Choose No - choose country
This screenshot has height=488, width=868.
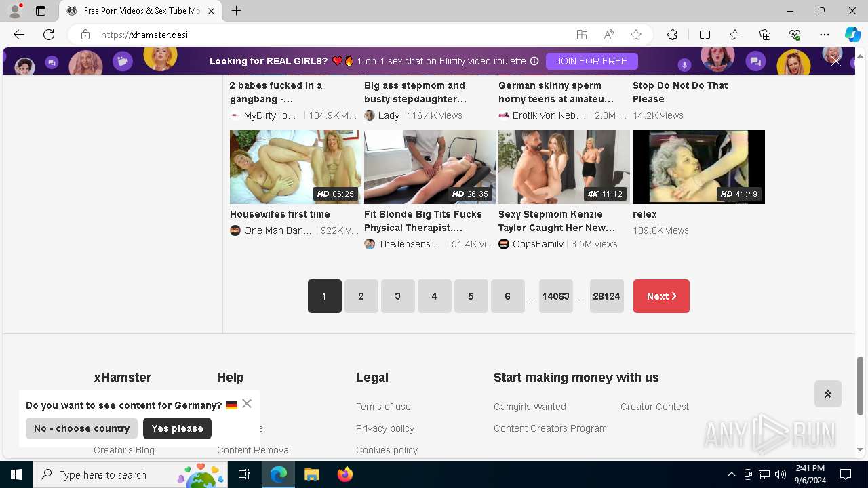pyautogui.click(x=81, y=428)
